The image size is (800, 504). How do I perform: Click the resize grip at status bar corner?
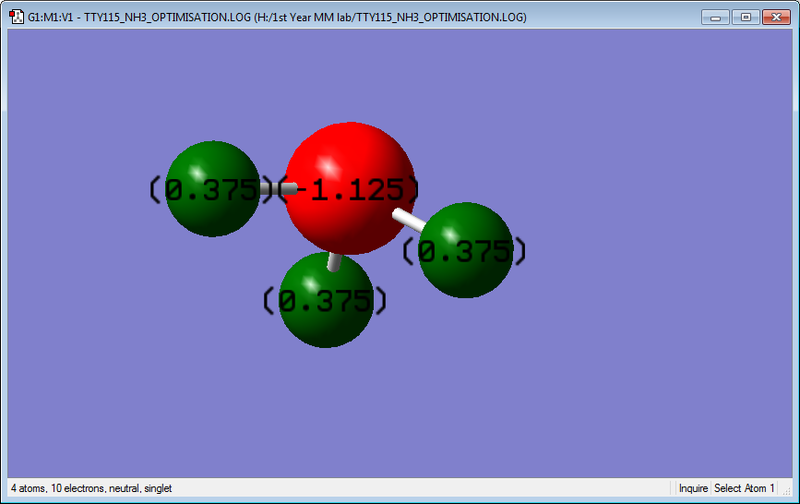pos(787,490)
